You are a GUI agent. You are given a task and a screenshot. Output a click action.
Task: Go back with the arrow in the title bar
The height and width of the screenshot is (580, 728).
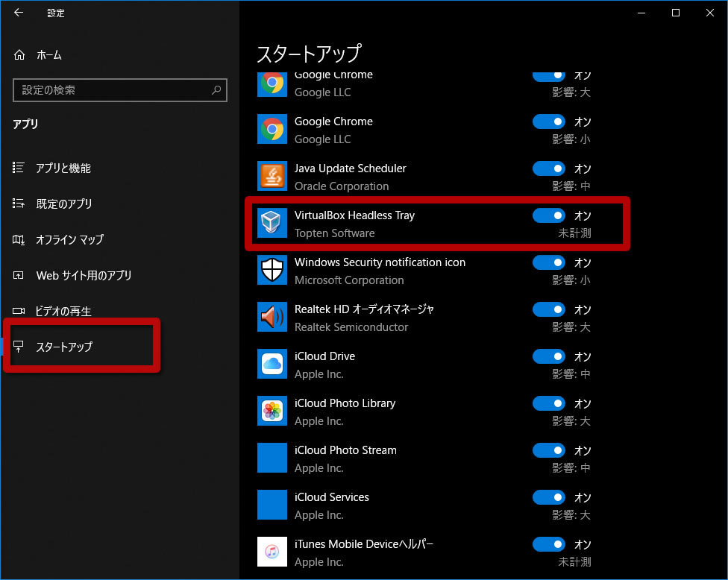pyautogui.click(x=19, y=13)
